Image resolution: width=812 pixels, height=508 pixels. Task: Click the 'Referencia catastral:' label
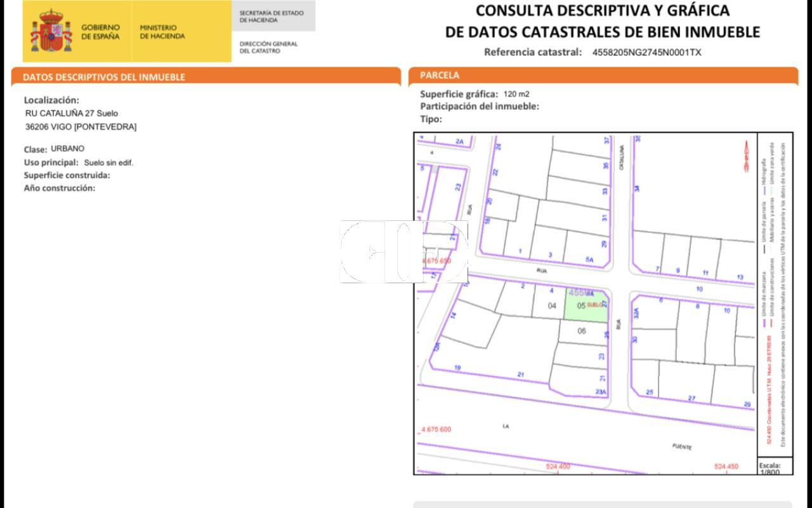pos(533,52)
